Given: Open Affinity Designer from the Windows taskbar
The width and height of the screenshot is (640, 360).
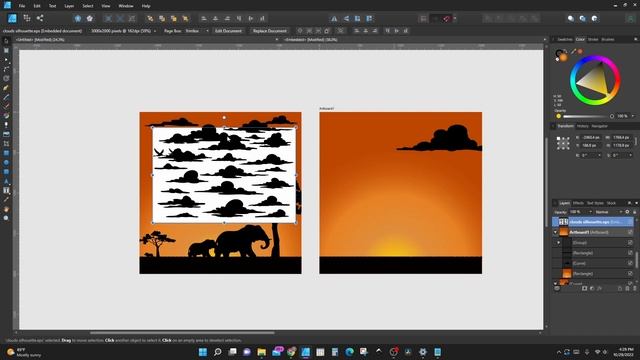Looking at the screenshot, I should pos(305,352).
